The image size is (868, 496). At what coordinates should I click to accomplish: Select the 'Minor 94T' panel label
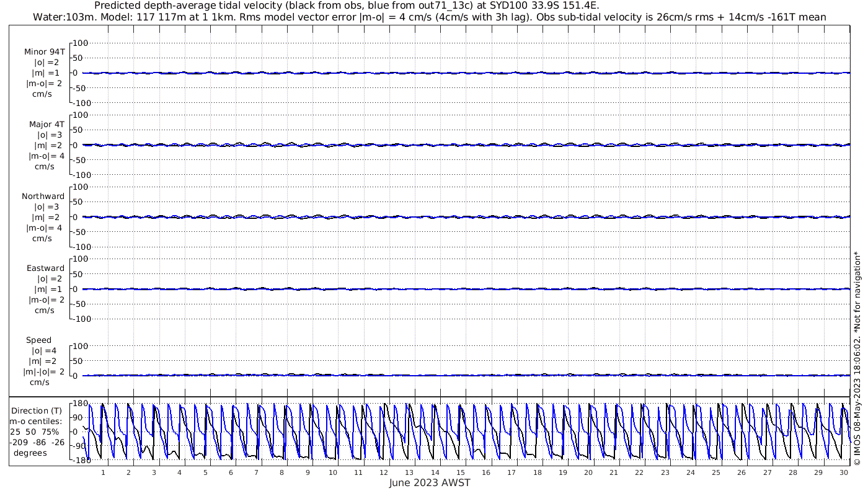coord(44,52)
